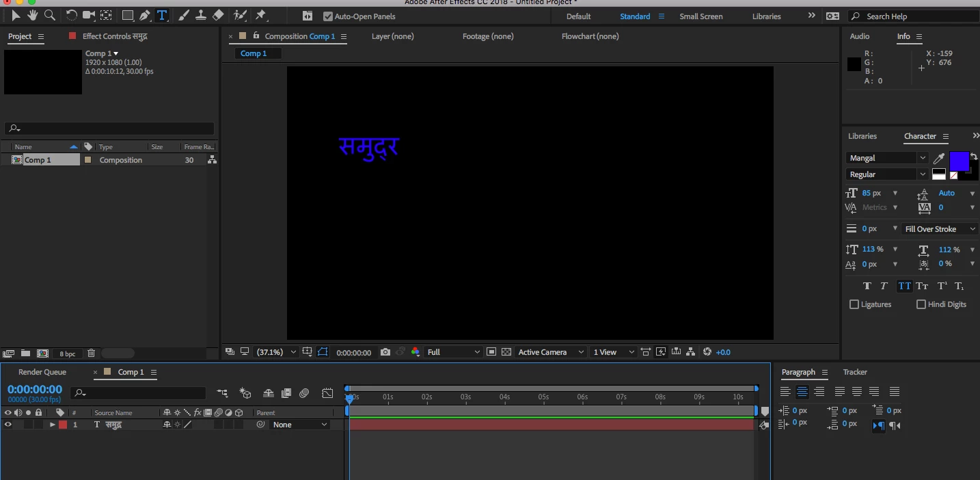Click the Graph Editor icon
The image size is (980, 480).
tap(328, 393)
